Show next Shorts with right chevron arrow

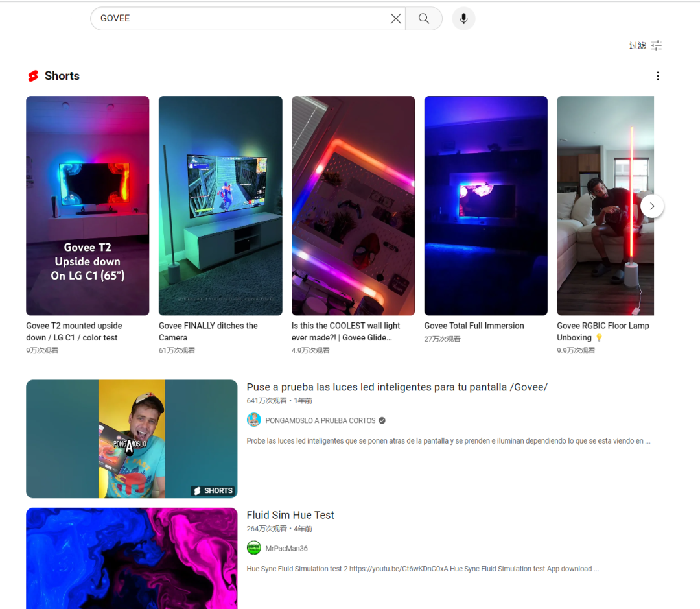click(x=652, y=206)
